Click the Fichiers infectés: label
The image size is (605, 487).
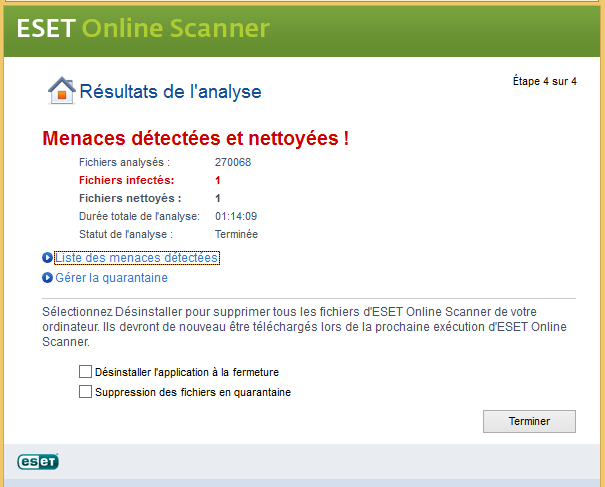tap(127, 180)
